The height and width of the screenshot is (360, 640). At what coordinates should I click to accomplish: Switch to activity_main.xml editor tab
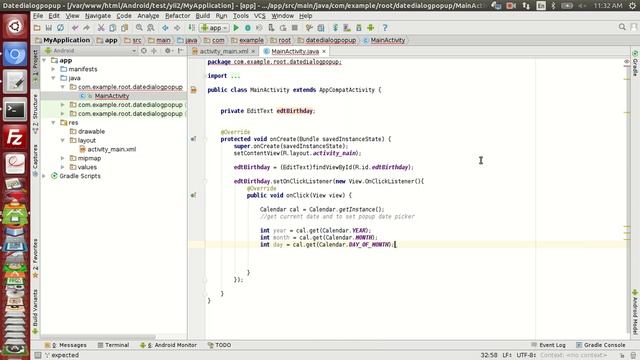click(224, 51)
